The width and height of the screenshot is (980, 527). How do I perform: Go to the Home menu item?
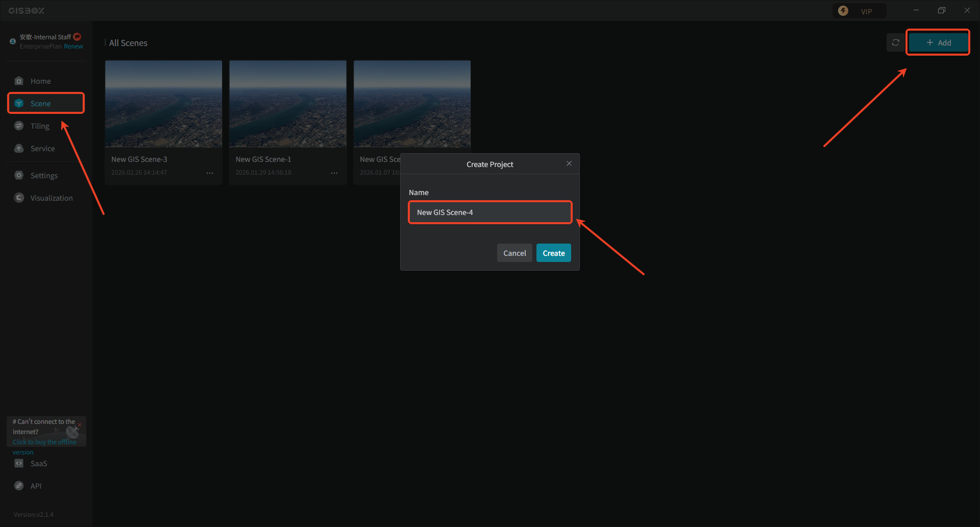[40, 81]
